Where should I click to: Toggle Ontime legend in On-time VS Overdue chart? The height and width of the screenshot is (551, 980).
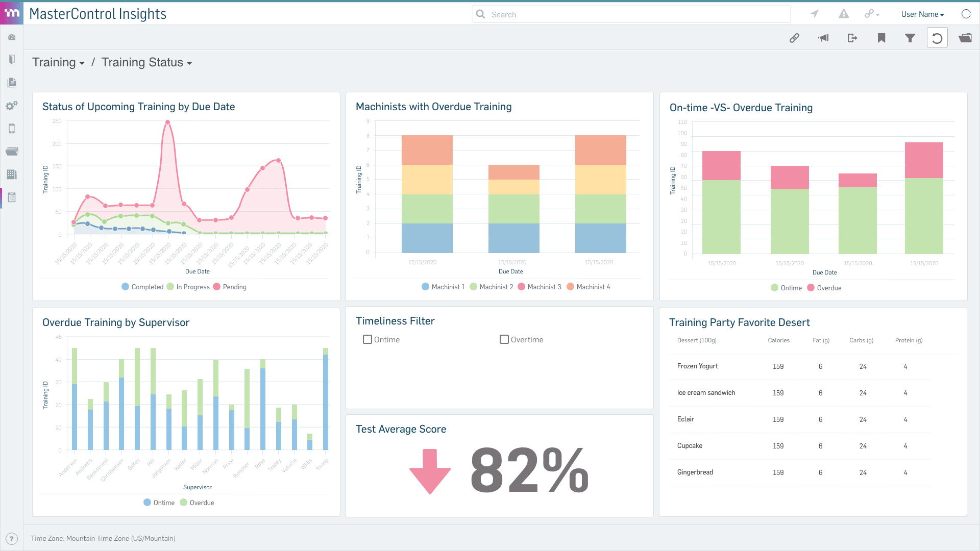click(786, 288)
